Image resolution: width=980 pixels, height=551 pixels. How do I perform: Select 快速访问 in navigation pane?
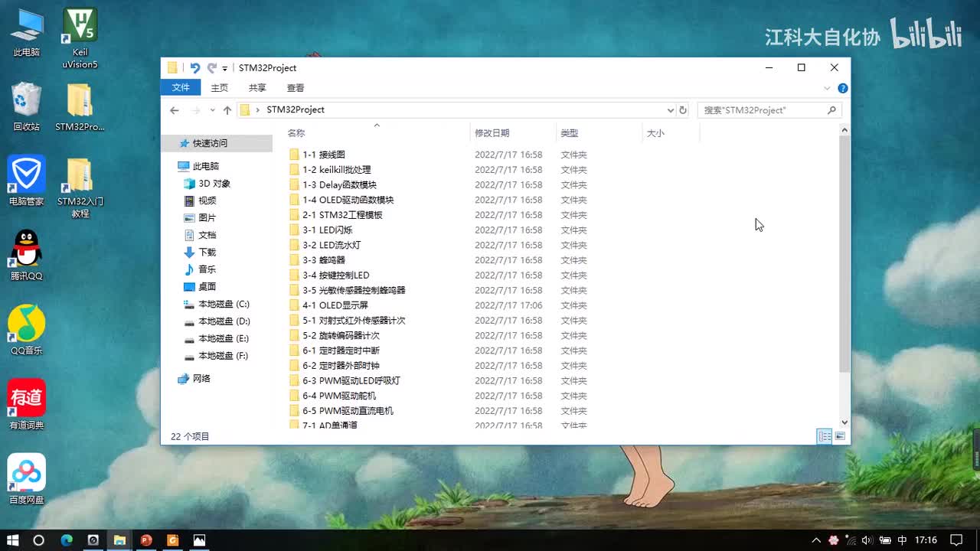[x=217, y=143]
